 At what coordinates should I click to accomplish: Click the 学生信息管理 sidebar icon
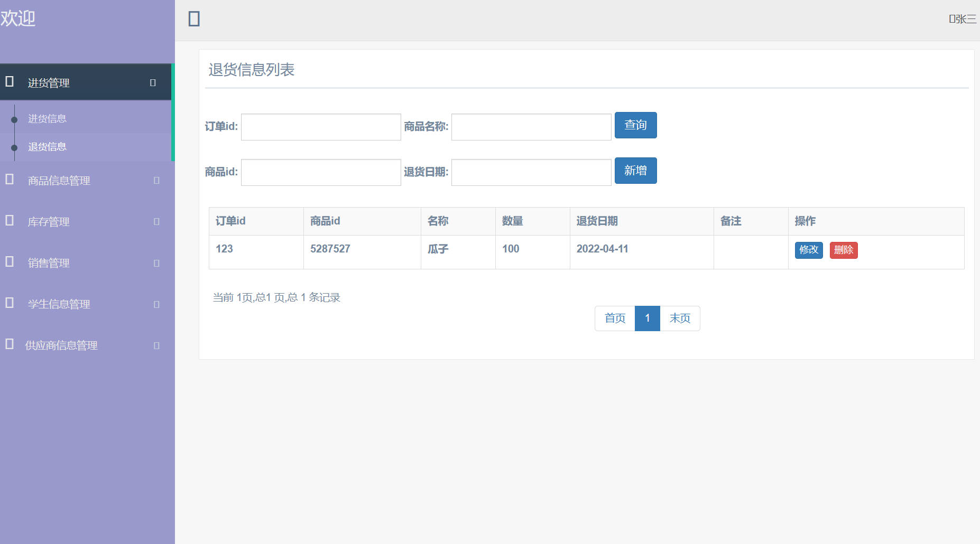[x=8, y=304]
